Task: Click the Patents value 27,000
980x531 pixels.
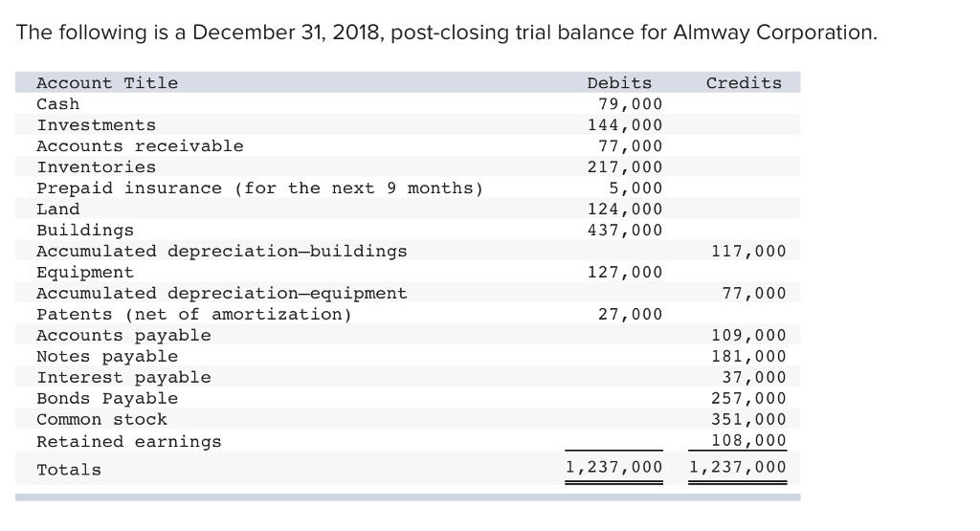Action: pos(630,315)
